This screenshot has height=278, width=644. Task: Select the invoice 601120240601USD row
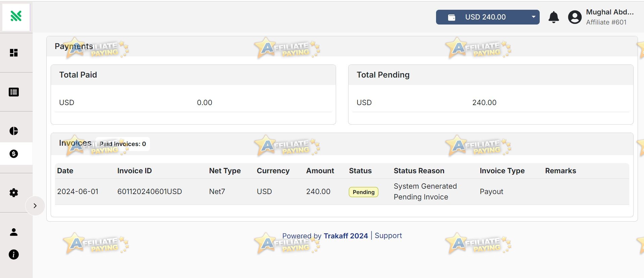coord(342,191)
